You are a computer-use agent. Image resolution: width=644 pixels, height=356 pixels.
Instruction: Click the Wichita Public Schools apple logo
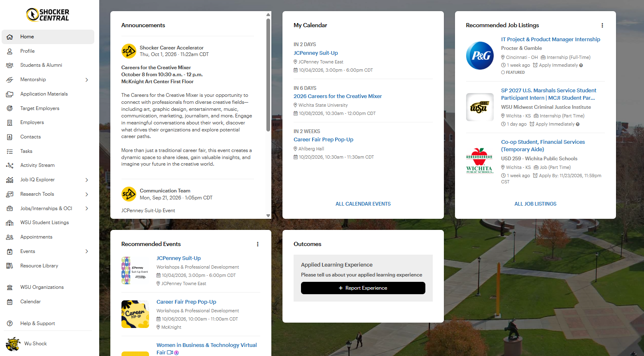click(480, 161)
